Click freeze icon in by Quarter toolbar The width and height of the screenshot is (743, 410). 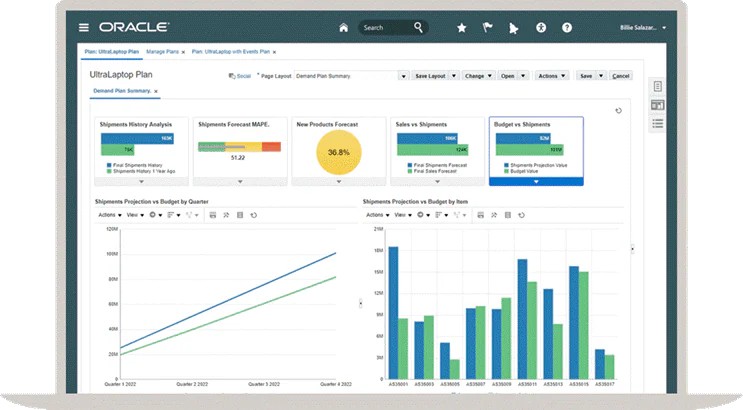pyautogui.click(x=213, y=215)
